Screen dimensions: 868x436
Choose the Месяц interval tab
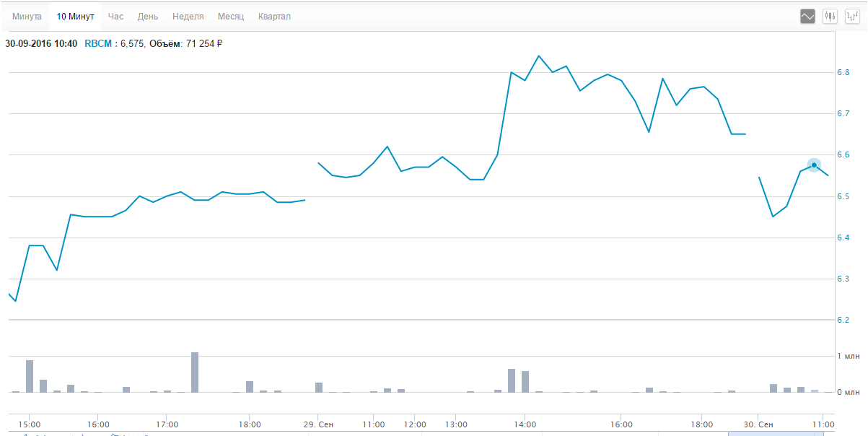pos(231,16)
